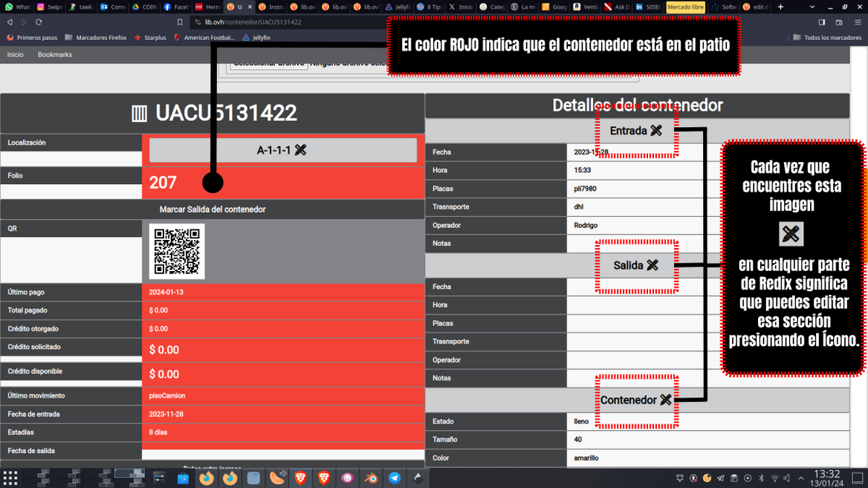Open Bookmarks in the site navigation bar
This screenshot has height=488, width=868.
click(55, 55)
